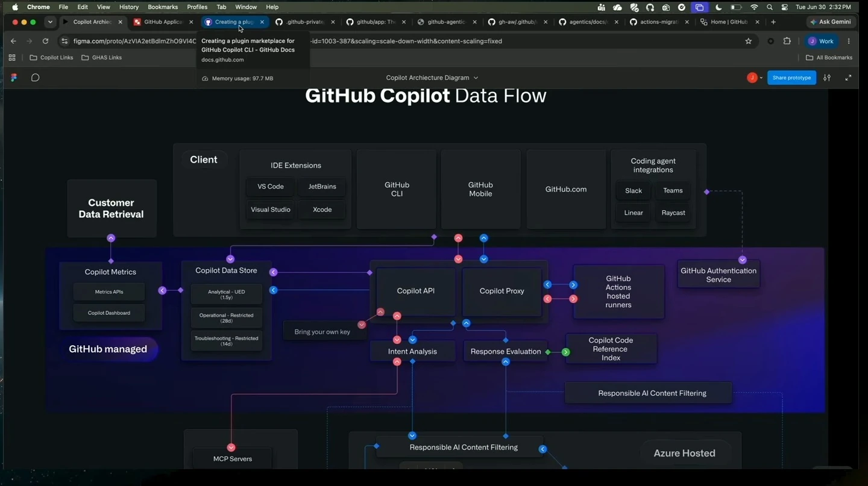Toggle the Focus moon icon in menu bar
868x486 pixels.
[719, 7]
